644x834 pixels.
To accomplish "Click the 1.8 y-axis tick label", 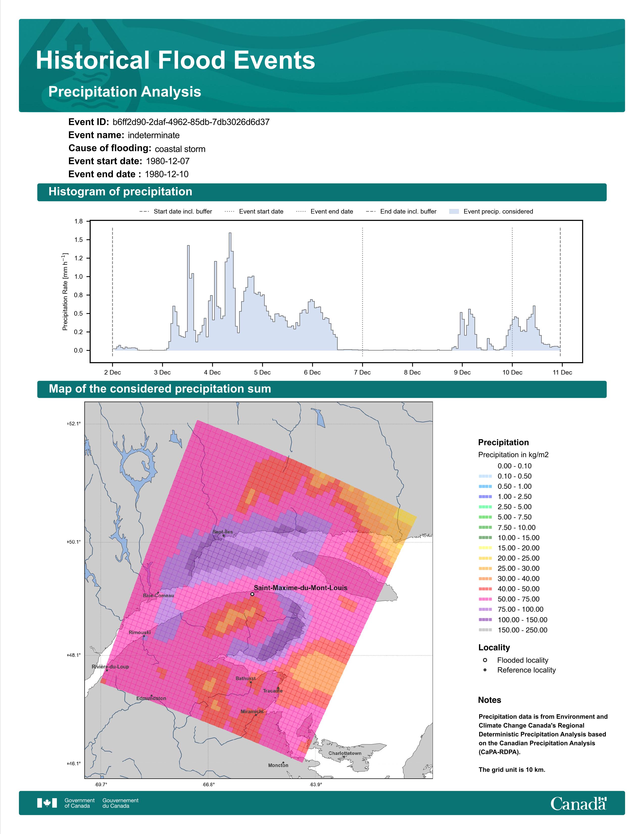I will coord(78,221).
